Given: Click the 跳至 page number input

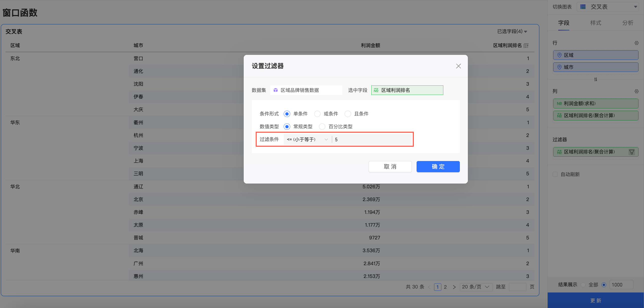Looking at the screenshot, I should click(517, 287).
